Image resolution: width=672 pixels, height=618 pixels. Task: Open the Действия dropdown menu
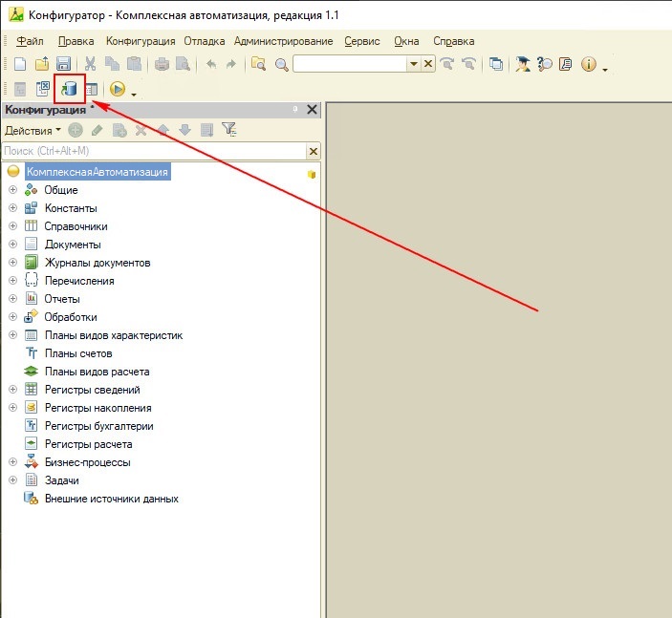(33, 130)
